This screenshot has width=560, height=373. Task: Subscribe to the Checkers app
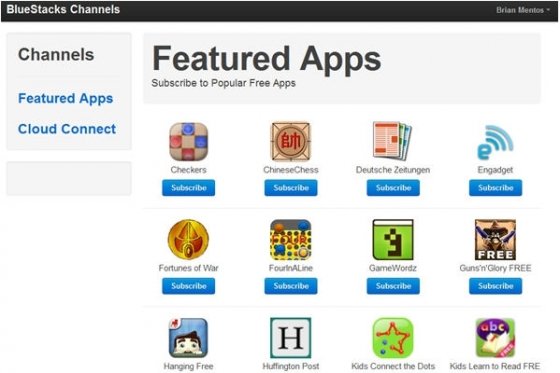tap(189, 188)
